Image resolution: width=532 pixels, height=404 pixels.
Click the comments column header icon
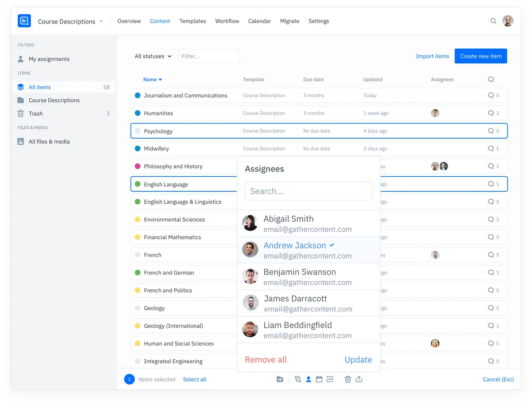pyautogui.click(x=491, y=79)
